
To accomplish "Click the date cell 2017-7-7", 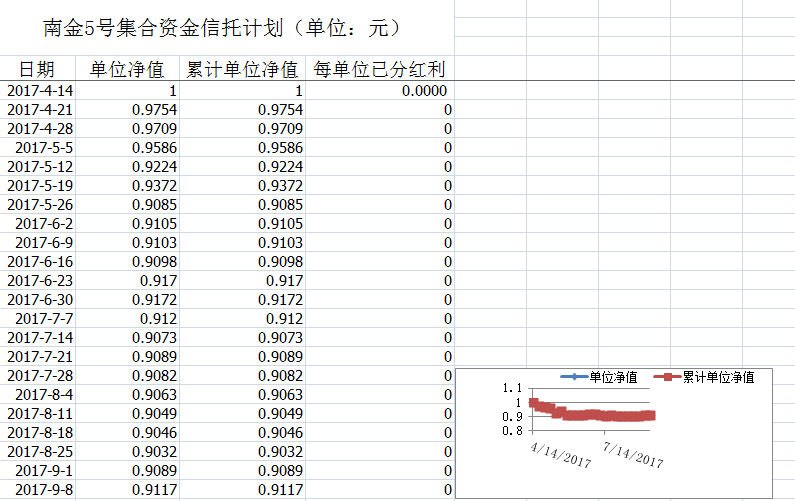I will [x=44, y=319].
